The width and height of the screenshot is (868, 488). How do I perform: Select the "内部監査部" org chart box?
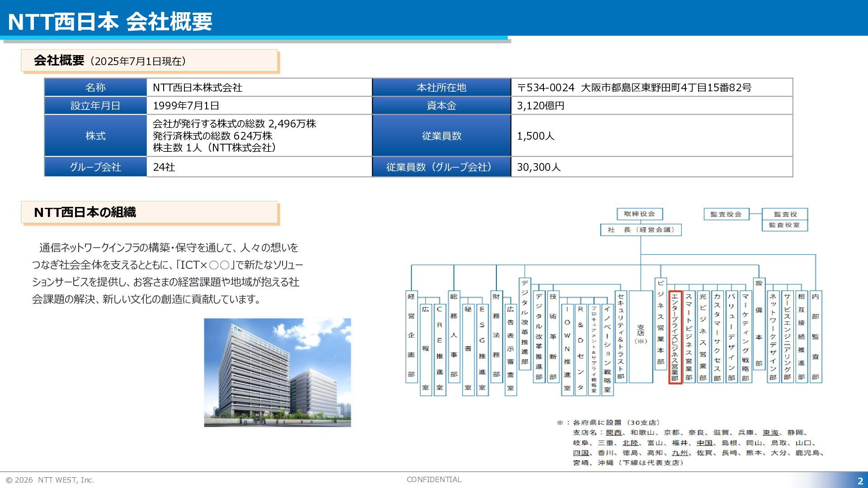pos(816,337)
